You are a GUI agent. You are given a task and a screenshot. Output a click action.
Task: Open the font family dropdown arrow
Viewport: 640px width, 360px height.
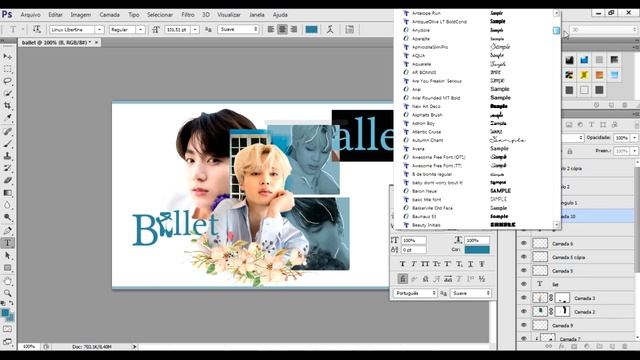(99, 29)
